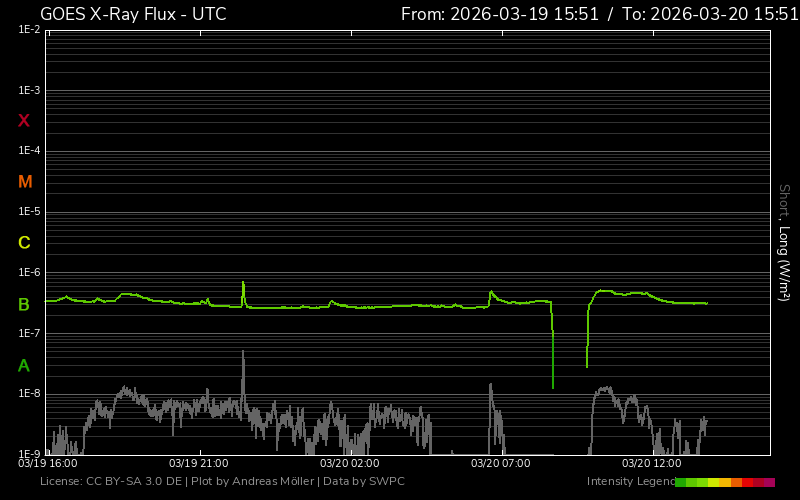Select the yellow C flare class label
Image resolution: width=800 pixels, height=500 pixels.
tap(24, 243)
